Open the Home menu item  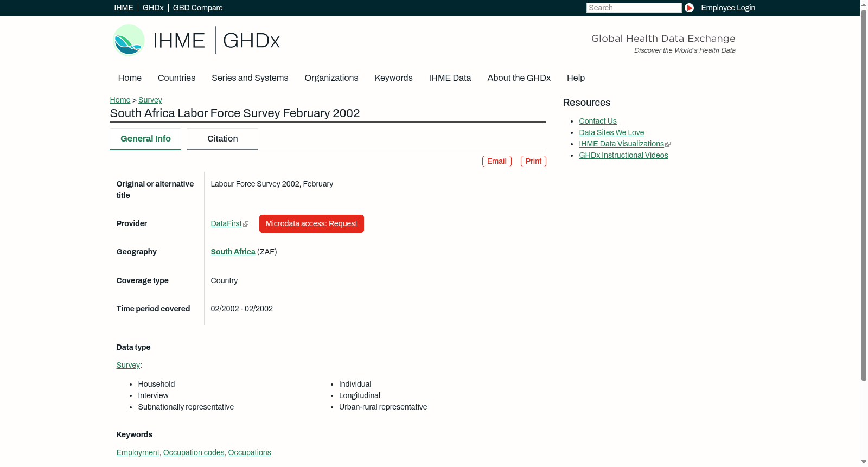[130, 78]
